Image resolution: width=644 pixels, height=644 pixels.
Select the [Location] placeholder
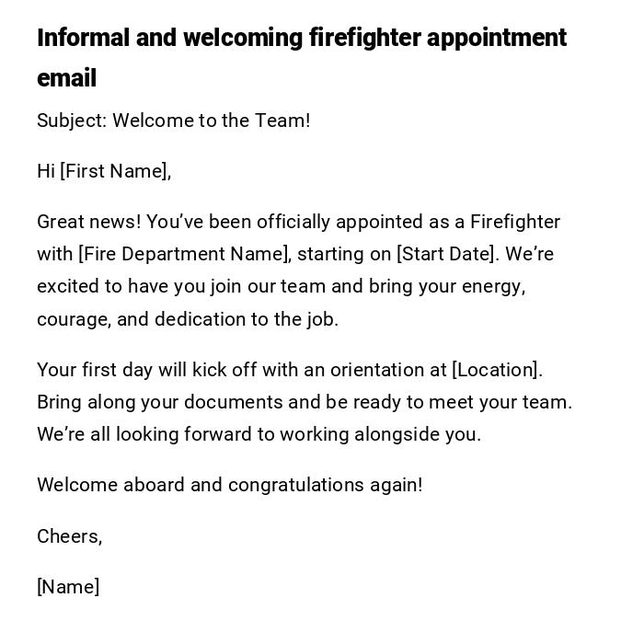point(497,370)
